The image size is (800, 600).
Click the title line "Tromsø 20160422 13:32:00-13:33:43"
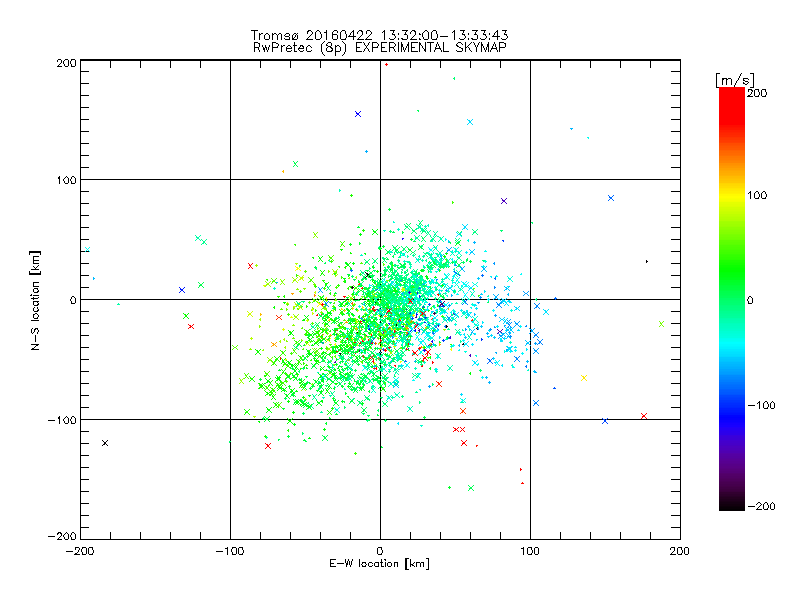click(x=380, y=35)
